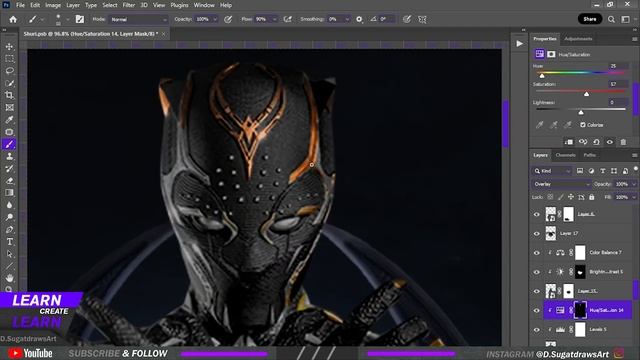This screenshot has height=360, width=640.
Task: Open the layer blend mode Overlay dropdown
Action: 561,184
